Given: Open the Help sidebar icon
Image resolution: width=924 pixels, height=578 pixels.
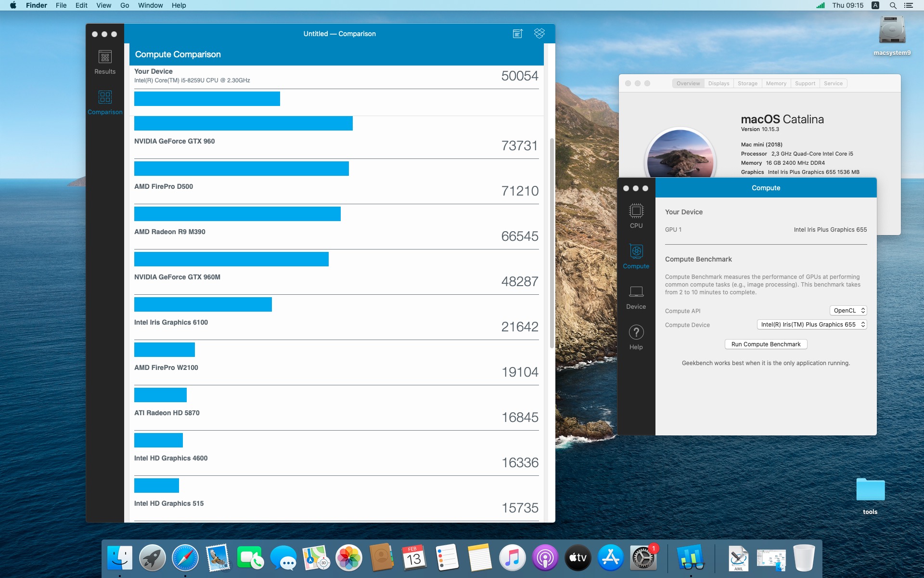Looking at the screenshot, I should (x=636, y=338).
